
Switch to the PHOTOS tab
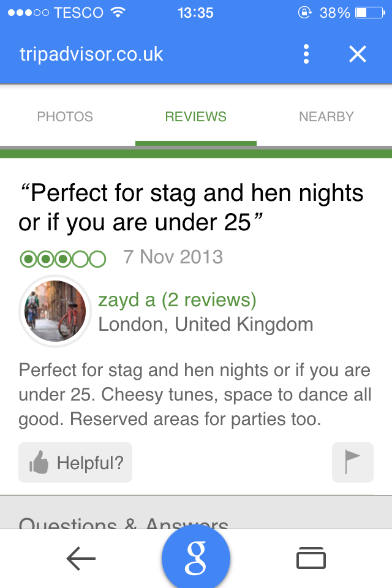[x=65, y=116]
